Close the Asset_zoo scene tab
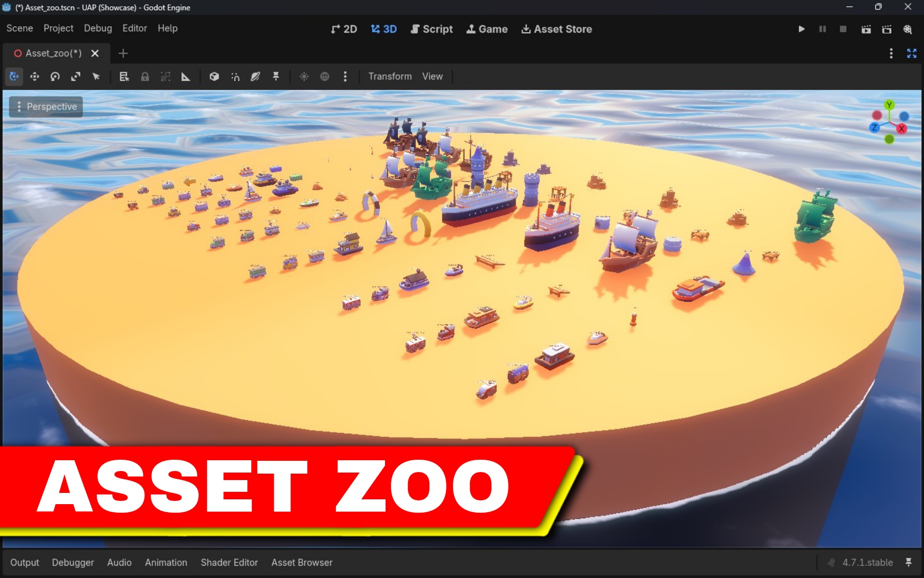Viewport: 924px width, 578px height. click(95, 54)
